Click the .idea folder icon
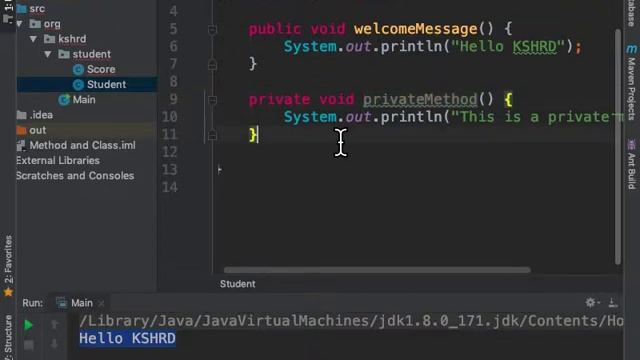The image size is (640, 360). pyautogui.click(x=22, y=115)
